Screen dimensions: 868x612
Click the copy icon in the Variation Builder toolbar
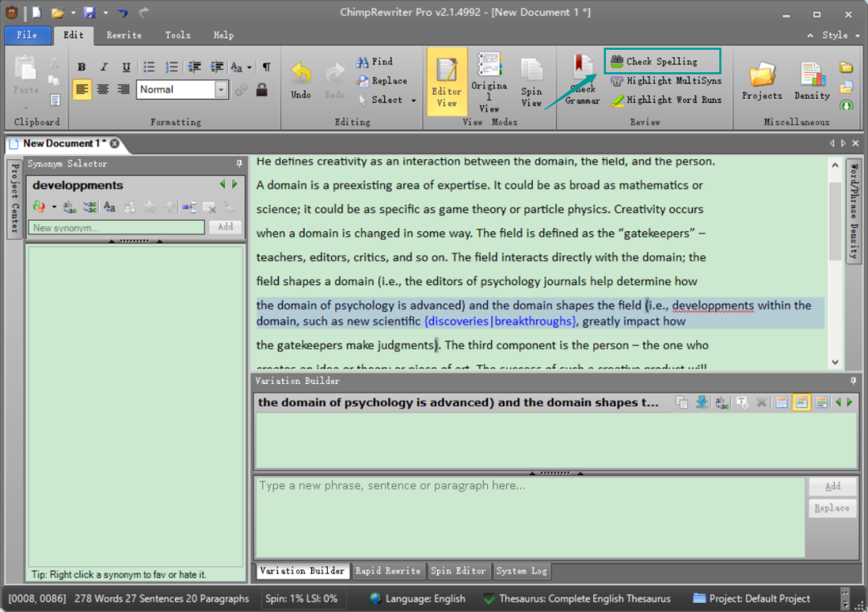[x=682, y=402]
